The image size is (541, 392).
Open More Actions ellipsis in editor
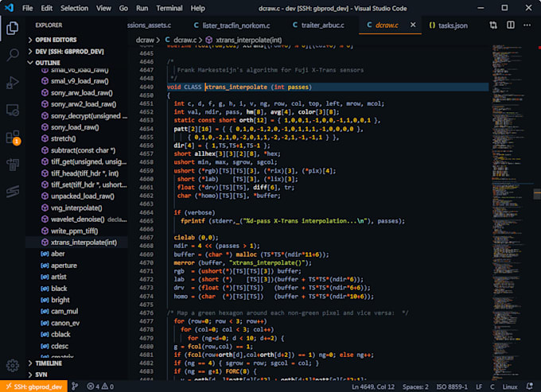[527, 25]
